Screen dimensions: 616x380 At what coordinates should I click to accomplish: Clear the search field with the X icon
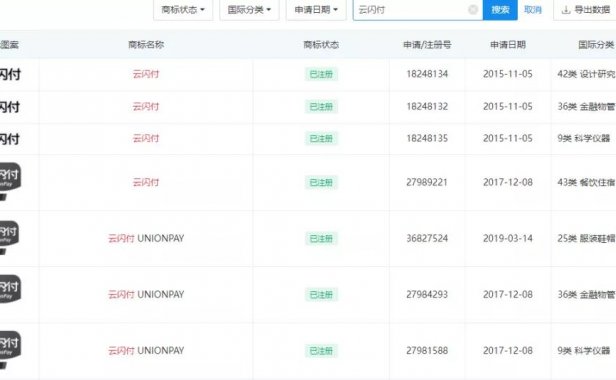(473, 10)
